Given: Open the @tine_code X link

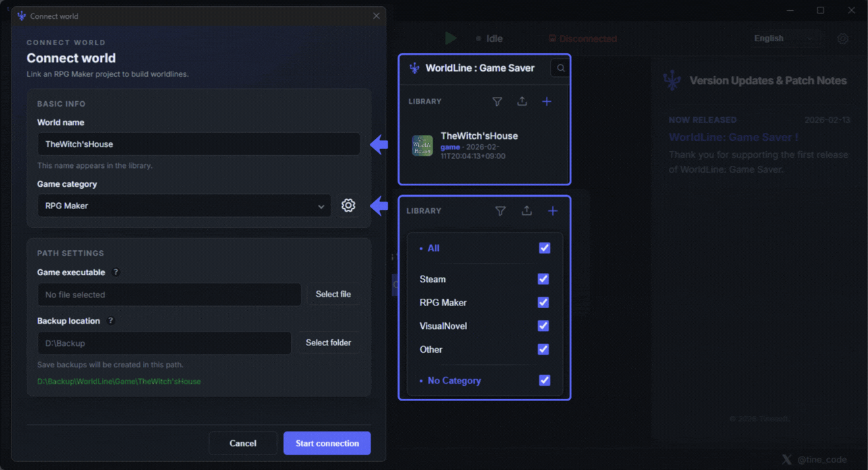Looking at the screenshot, I should pos(822,459).
